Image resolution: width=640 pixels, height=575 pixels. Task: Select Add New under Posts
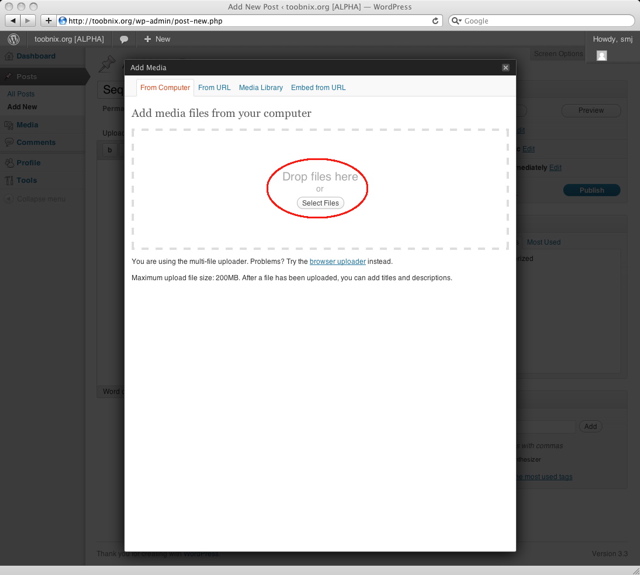click(x=22, y=107)
